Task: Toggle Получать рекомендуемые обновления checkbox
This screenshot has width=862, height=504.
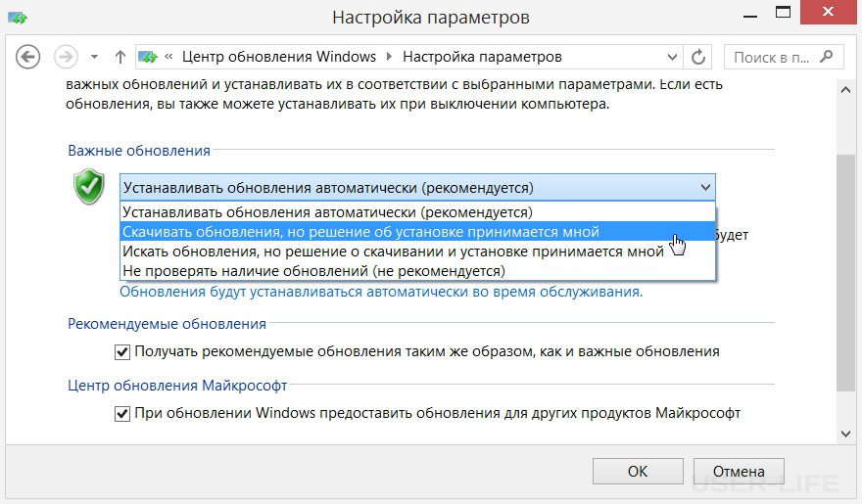Action: click(x=122, y=352)
